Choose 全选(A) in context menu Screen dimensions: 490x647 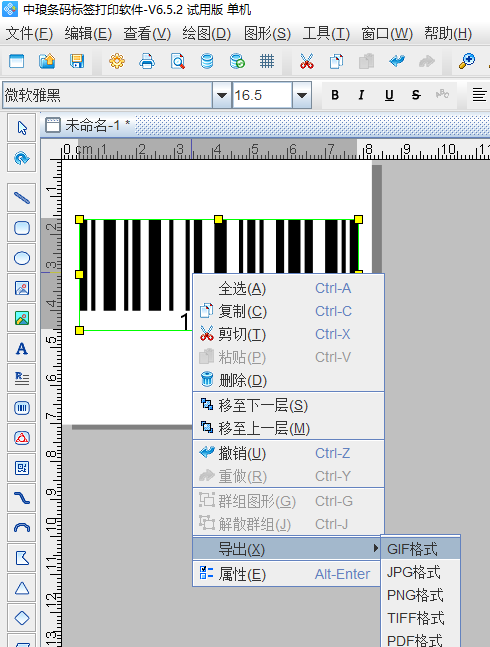[289, 288]
